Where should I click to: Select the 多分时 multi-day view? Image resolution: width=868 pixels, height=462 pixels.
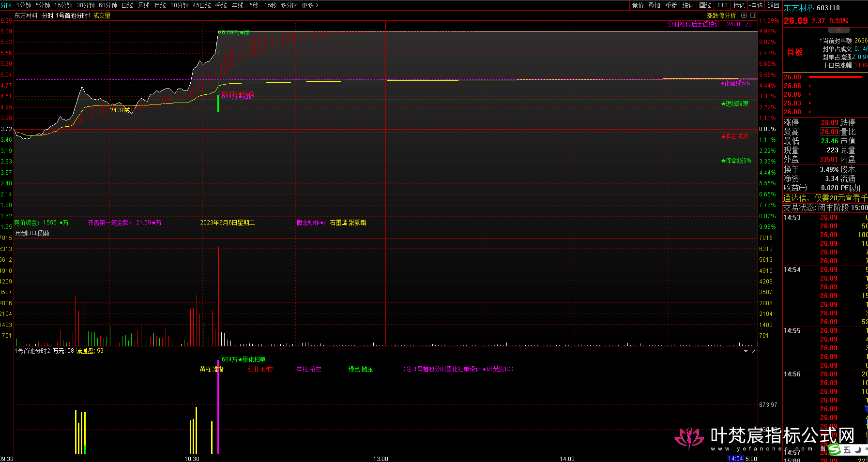click(x=289, y=5)
